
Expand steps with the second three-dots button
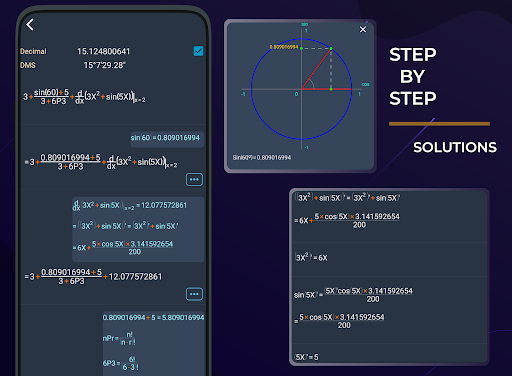tap(194, 294)
